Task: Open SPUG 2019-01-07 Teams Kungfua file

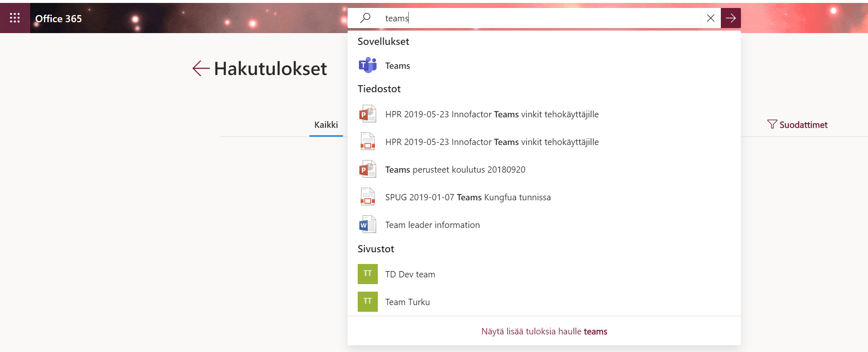Action: [x=468, y=197]
